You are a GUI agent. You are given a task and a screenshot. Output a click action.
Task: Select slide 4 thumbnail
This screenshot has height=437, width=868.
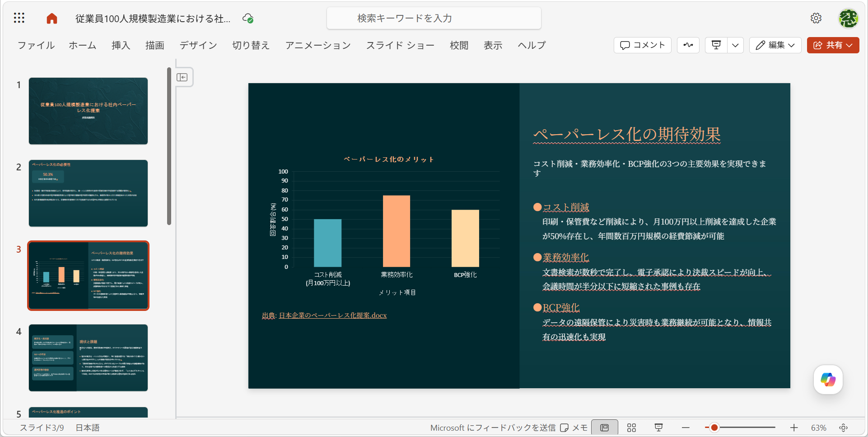tap(88, 357)
